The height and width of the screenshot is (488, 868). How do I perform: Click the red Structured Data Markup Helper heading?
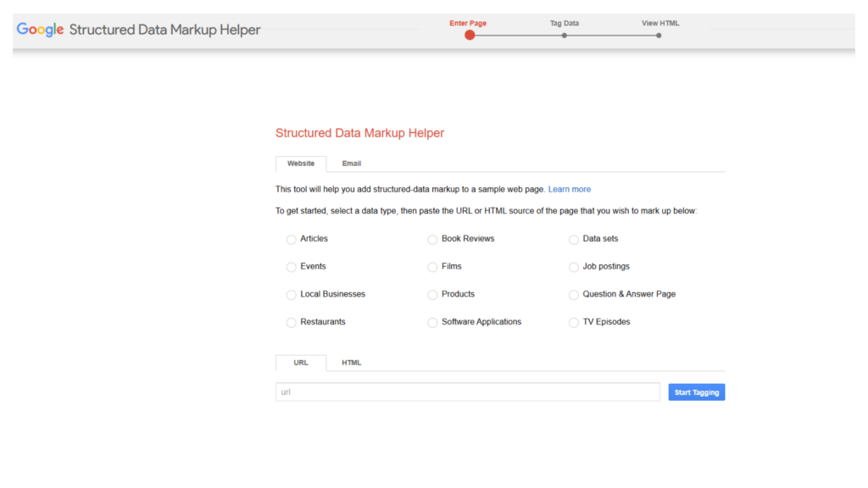[x=359, y=133]
